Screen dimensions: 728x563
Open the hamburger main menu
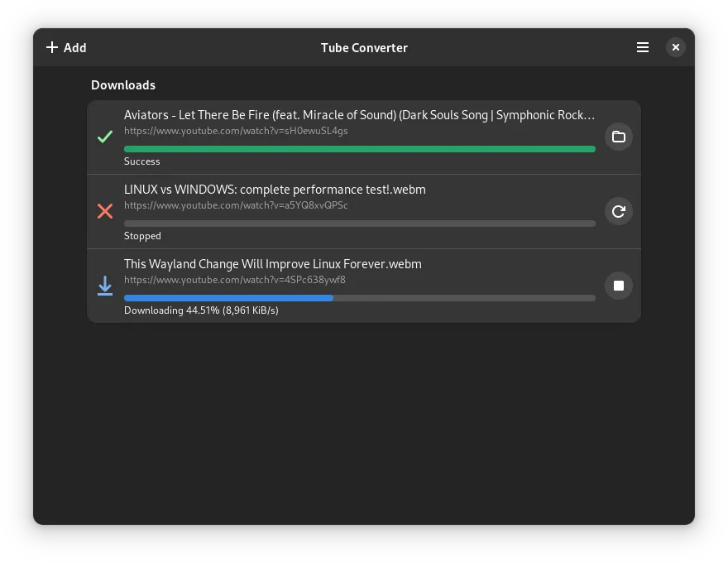pyautogui.click(x=643, y=47)
